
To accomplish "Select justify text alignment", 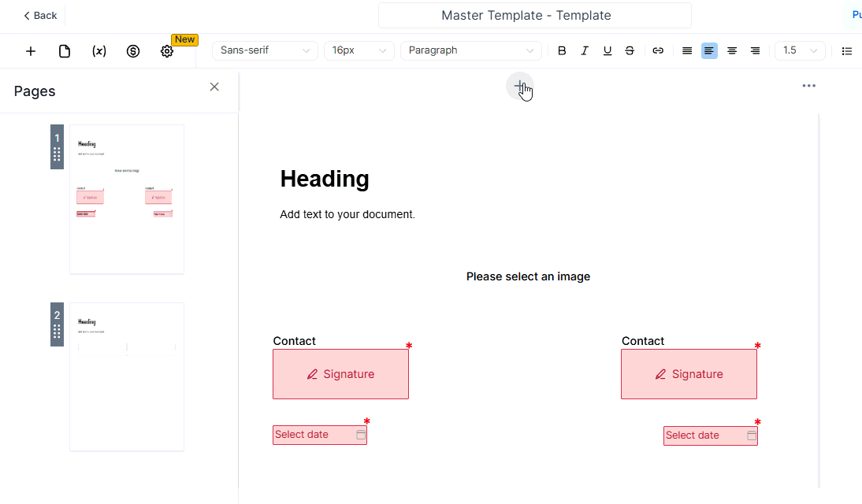I will click(x=687, y=50).
